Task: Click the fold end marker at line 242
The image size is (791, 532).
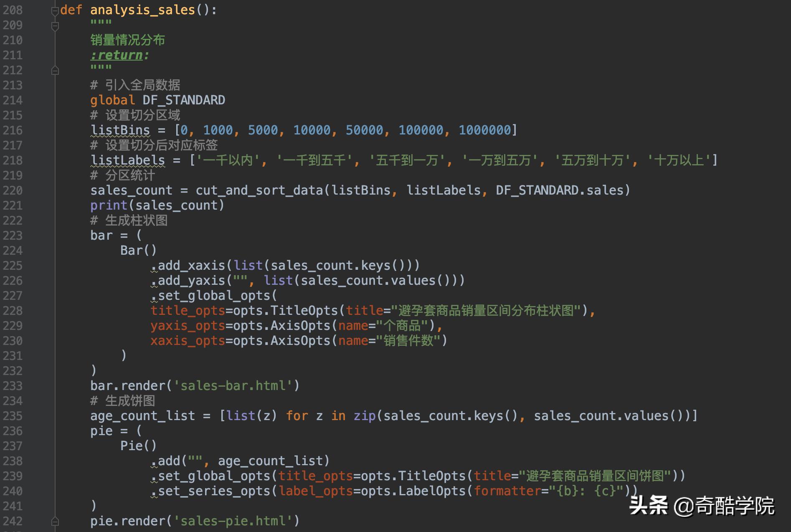Action: pyautogui.click(x=55, y=521)
